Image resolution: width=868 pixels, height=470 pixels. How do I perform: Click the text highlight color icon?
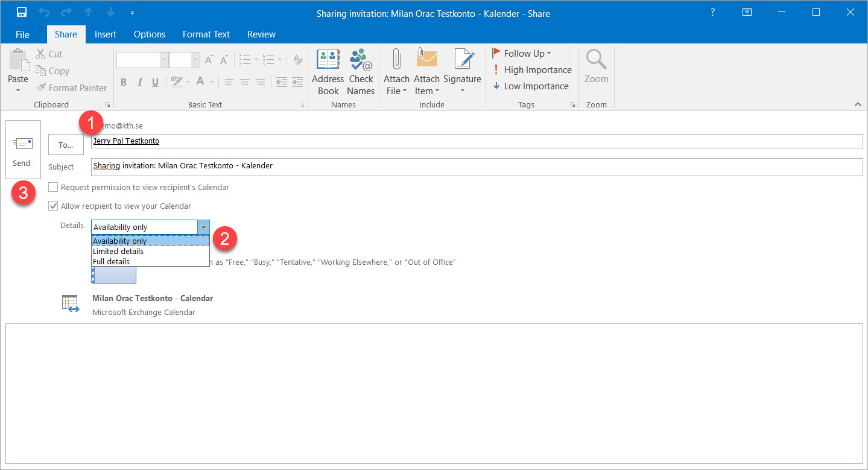click(x=176, y=81)
